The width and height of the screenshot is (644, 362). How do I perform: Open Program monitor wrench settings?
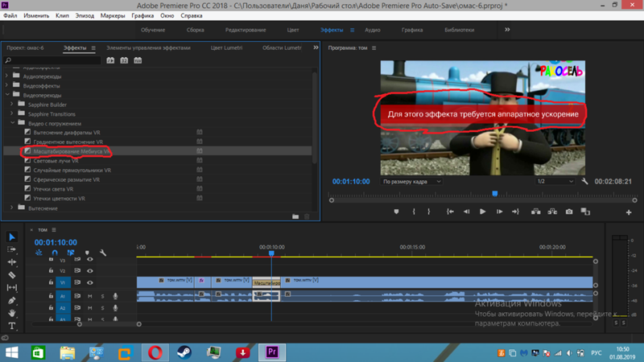(x=585, y=181)
